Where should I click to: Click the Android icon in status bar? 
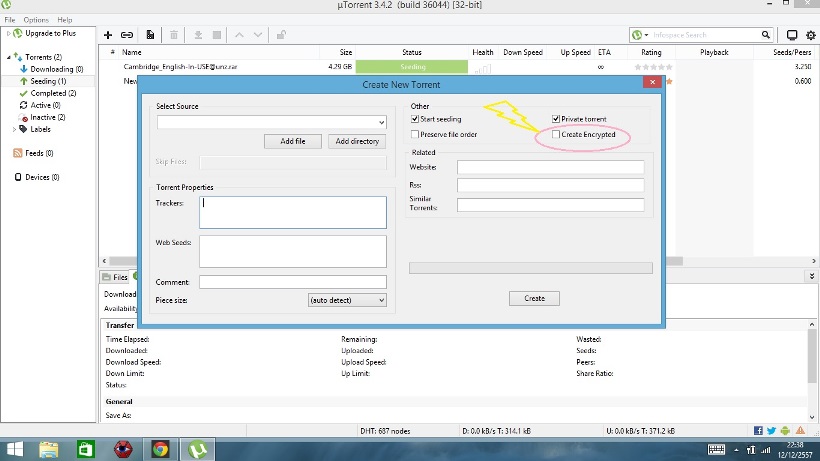pyautogui.click(x=786, y=431)
